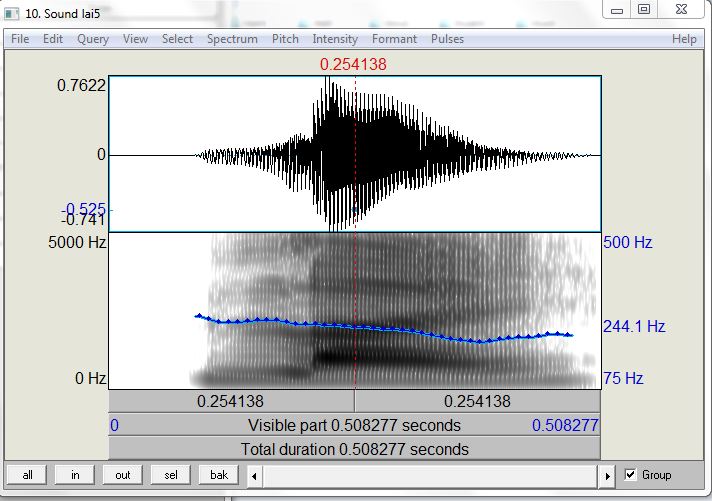712x501 pixels.
Task: Play the right 0.254138 segment bar
Action: point(478,402)
